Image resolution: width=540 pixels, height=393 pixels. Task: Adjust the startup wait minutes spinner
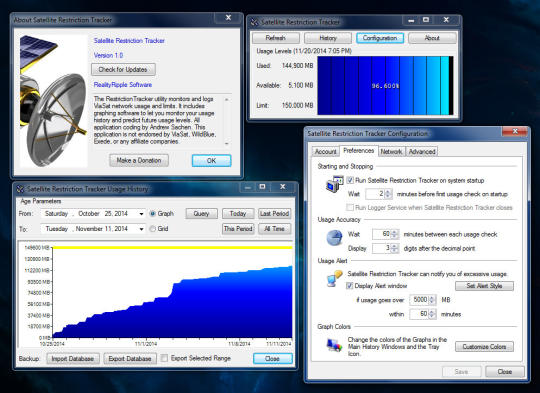tap(388, 194)
